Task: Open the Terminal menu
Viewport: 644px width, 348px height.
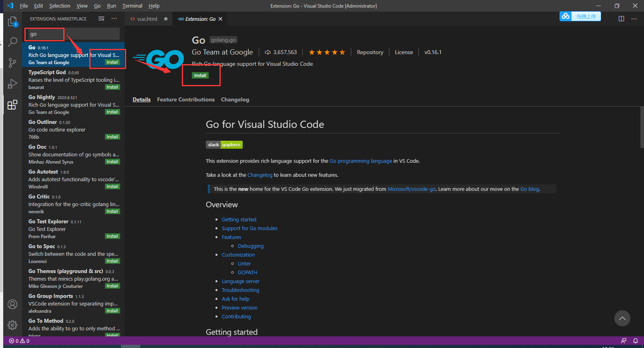Action: [132, 6]
